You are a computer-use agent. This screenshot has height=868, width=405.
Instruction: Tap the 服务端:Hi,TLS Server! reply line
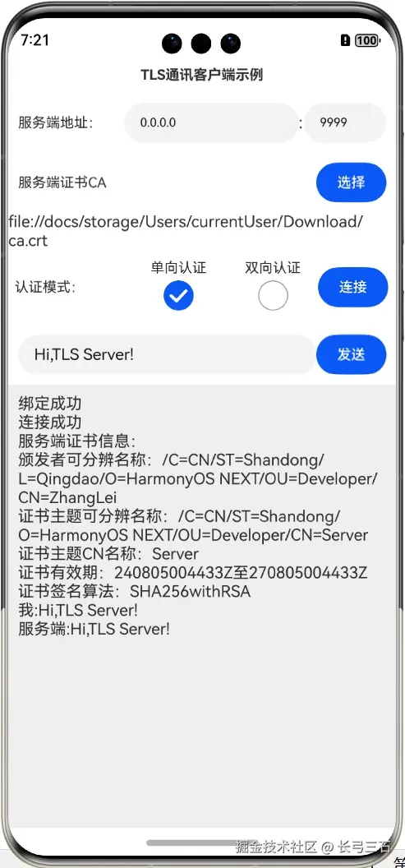point(94,629)
